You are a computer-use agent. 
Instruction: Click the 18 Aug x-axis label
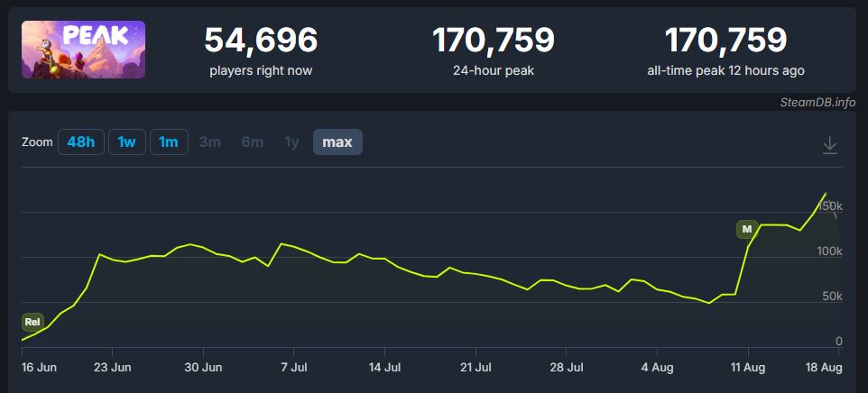[x=824, y=367]
